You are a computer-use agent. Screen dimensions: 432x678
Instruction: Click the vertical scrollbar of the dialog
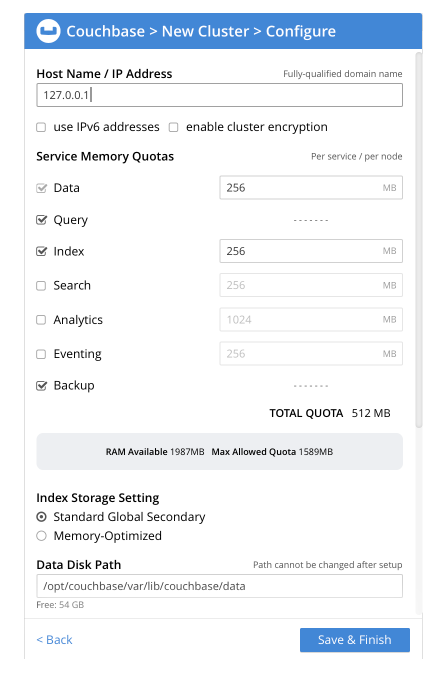pyautogui.click(x=419, y=240)
